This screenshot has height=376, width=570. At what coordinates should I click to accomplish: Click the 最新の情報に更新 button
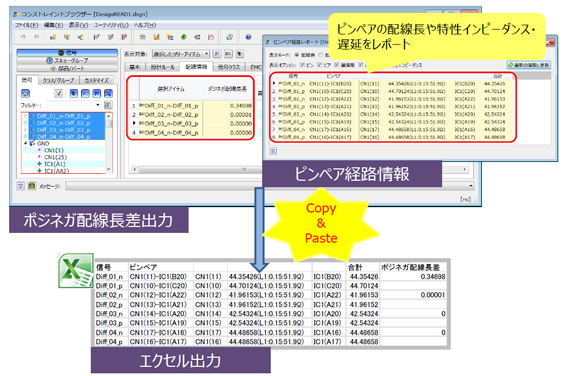pyautogui.click(x=529, y=65)
